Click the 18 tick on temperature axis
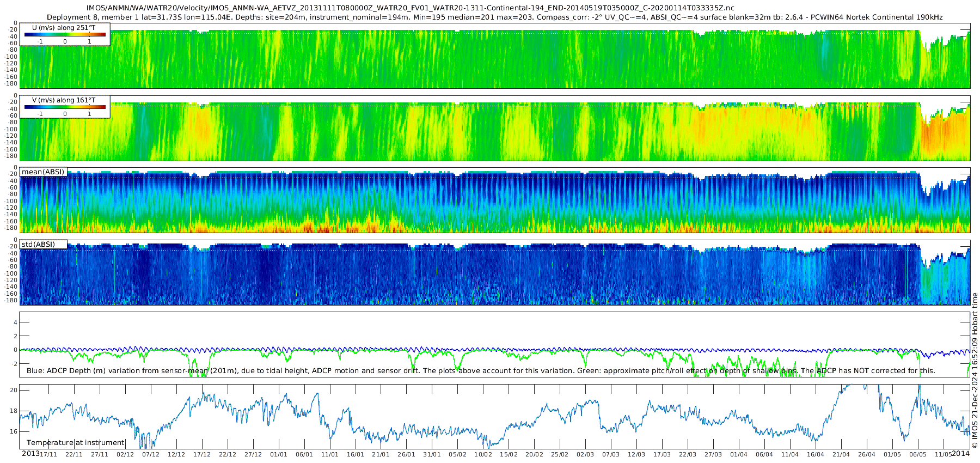Image resolution: width=980 pixels, height=463 pixels. click(14, 411)
